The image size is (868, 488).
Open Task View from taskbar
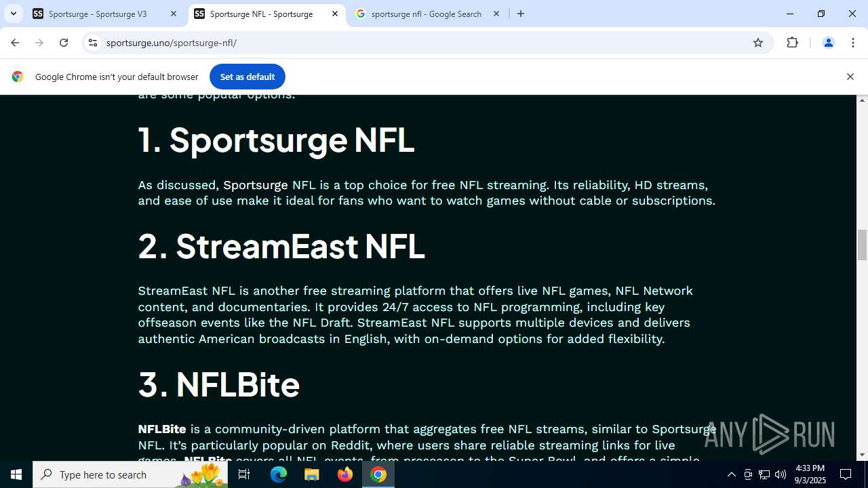pos(244,474)
